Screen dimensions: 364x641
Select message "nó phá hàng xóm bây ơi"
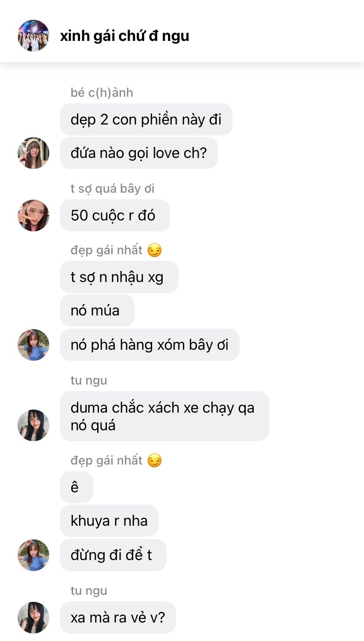tap(149, 345)
